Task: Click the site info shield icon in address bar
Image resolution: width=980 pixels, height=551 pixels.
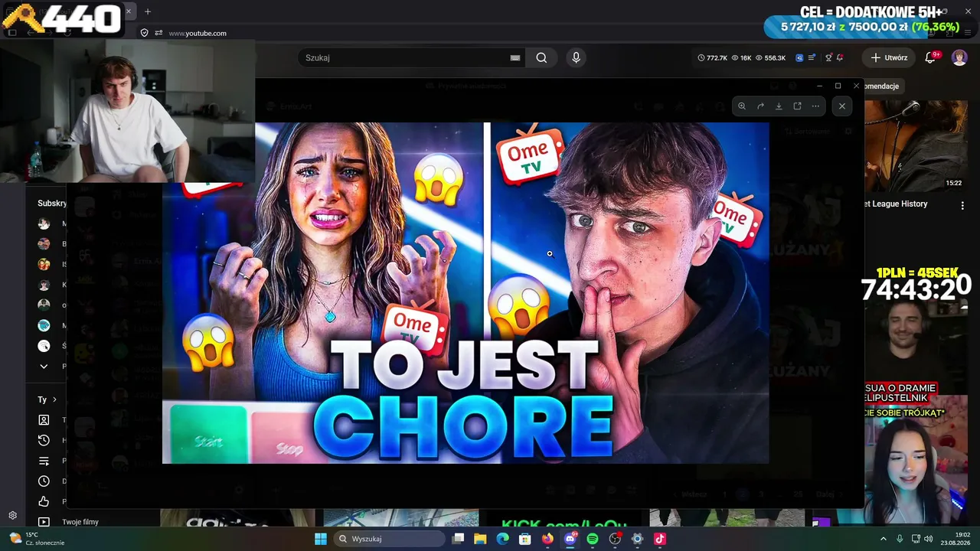Action: [144, 33]
